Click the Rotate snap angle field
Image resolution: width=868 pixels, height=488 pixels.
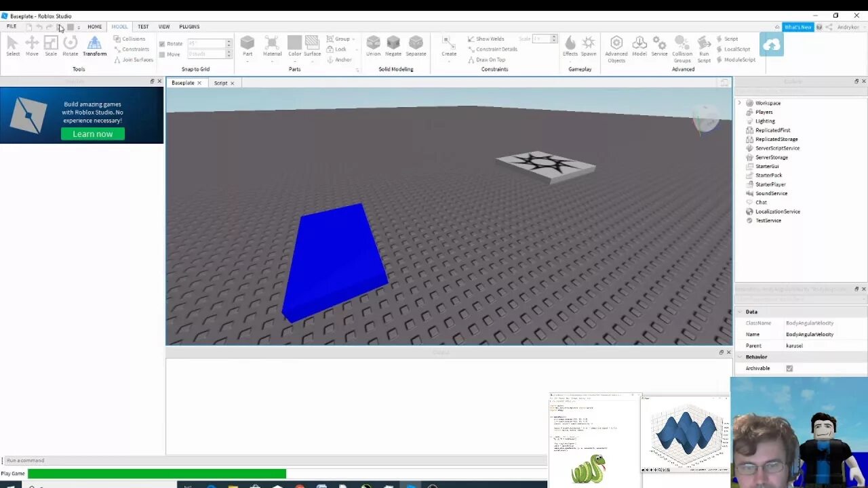pos(206,43)
